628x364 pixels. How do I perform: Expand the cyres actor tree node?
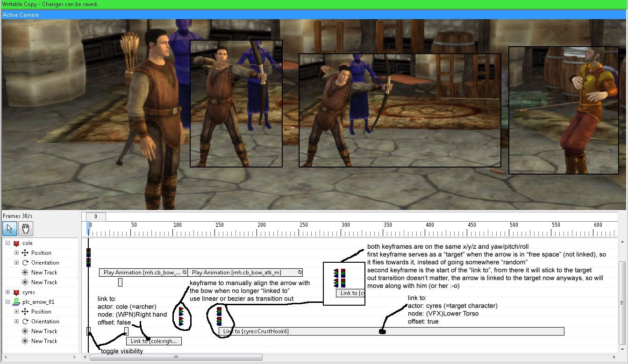(x=7, y=292)
